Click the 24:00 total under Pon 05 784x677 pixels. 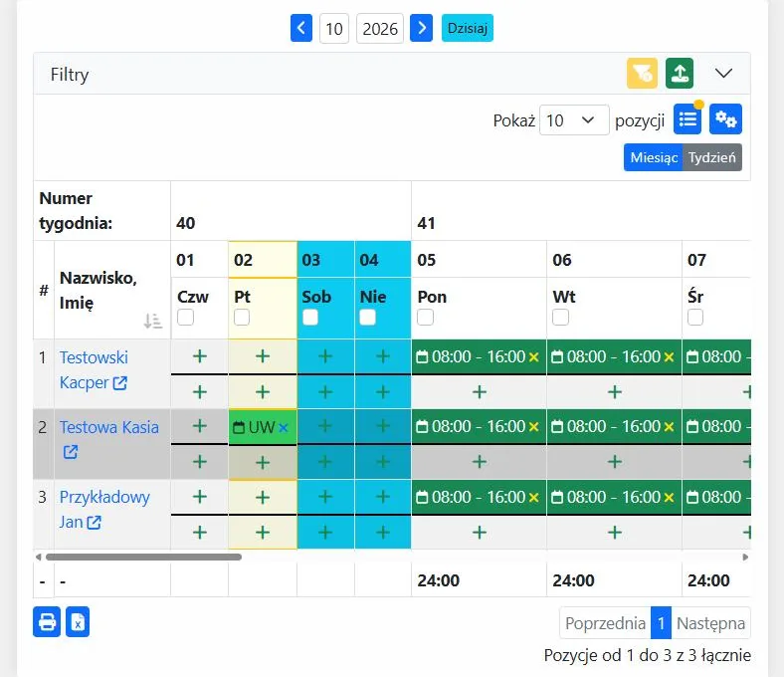coord(439,580)
